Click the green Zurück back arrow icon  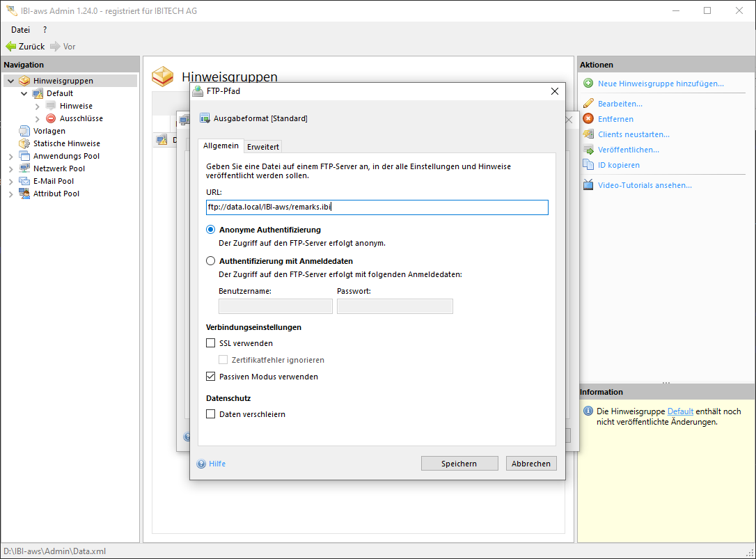click(10, 47)
